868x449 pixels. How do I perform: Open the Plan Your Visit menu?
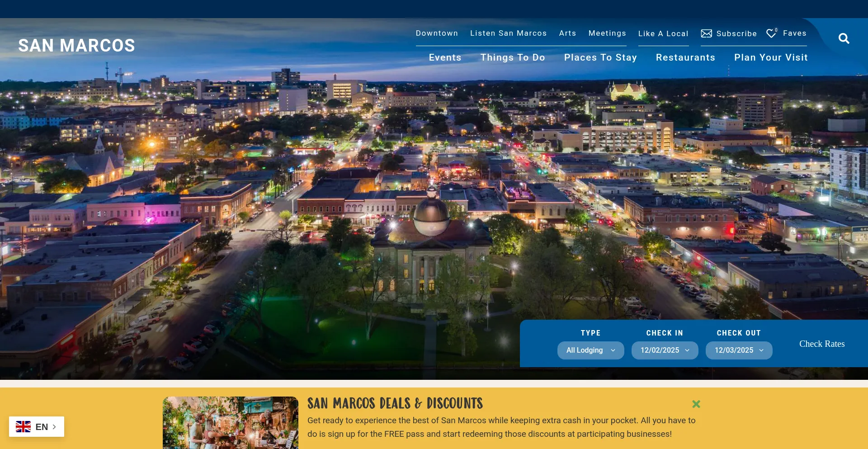[771, 57]
